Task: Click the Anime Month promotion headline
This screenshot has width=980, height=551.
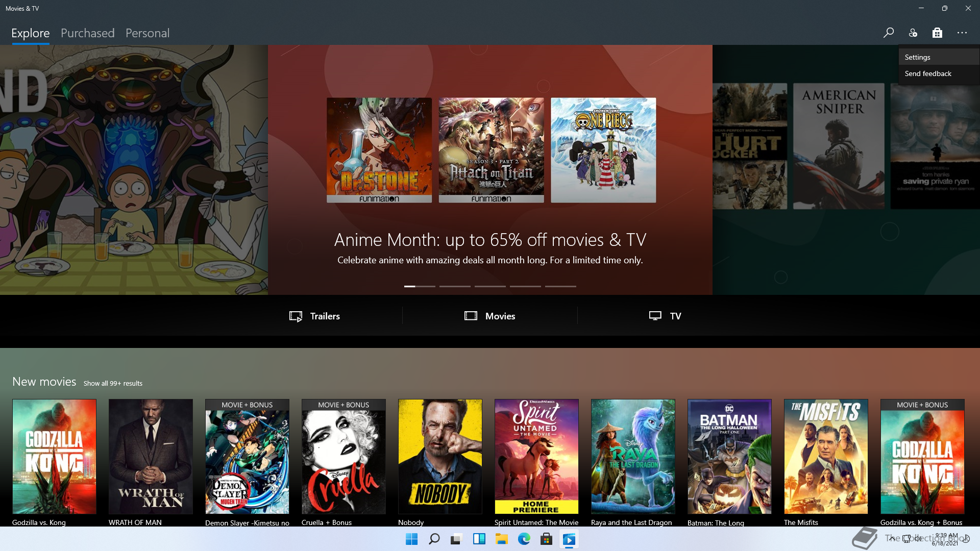Action: [x=490, y=240]
